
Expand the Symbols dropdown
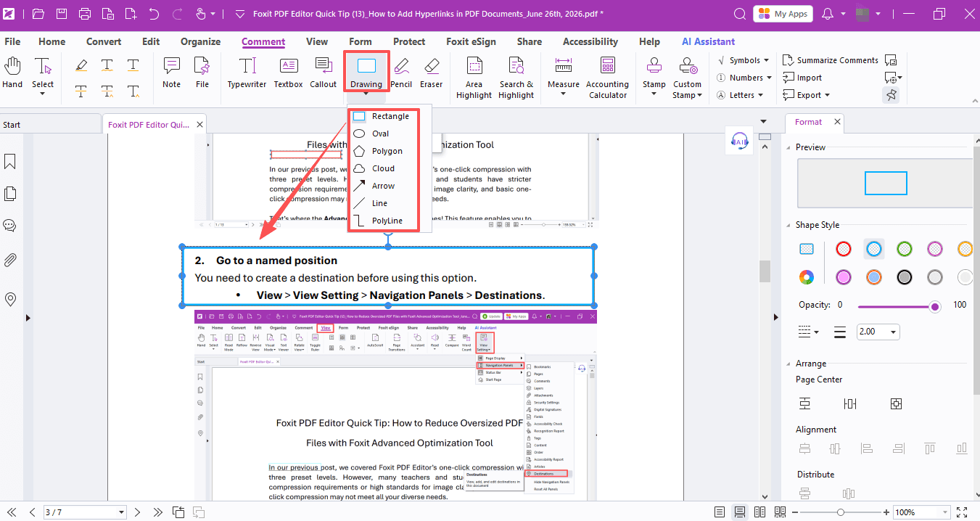coord(767,60)
